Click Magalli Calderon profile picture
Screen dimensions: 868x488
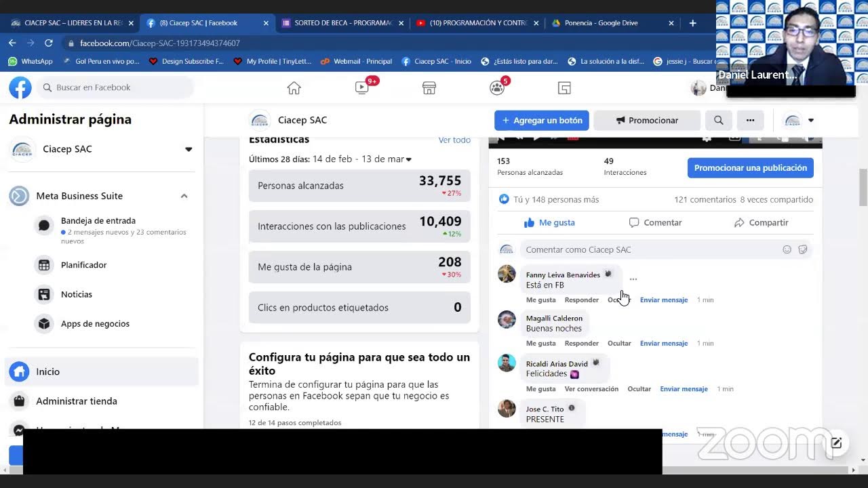point(507,319)
